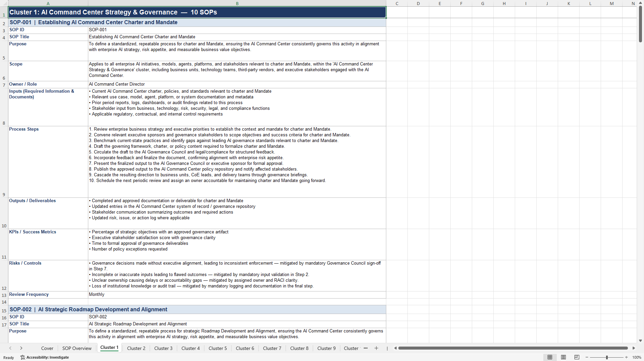Screen dimensions: 644x361
Task: Add a new sheet with plus icon
Action: click(376, 348)
